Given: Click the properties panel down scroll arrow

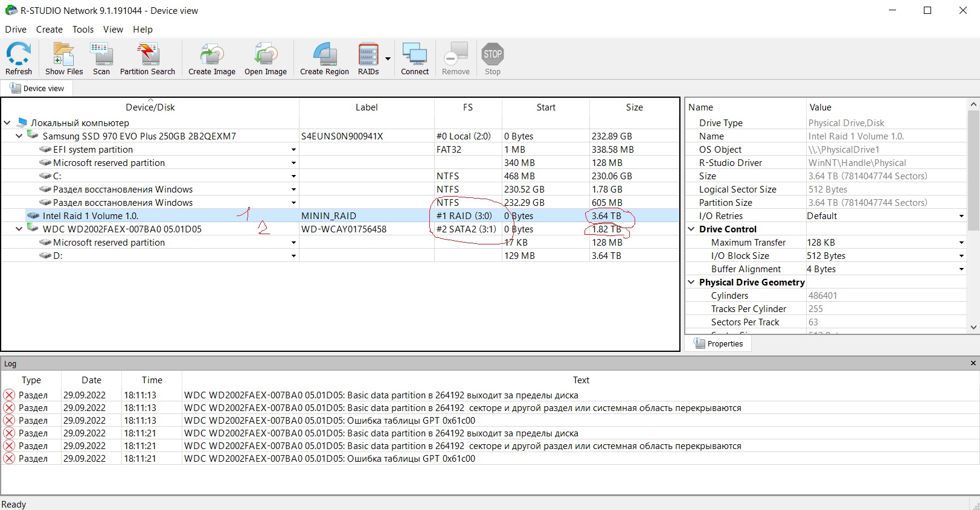Looking at the screenshot, I should click(x=973, y=327).
